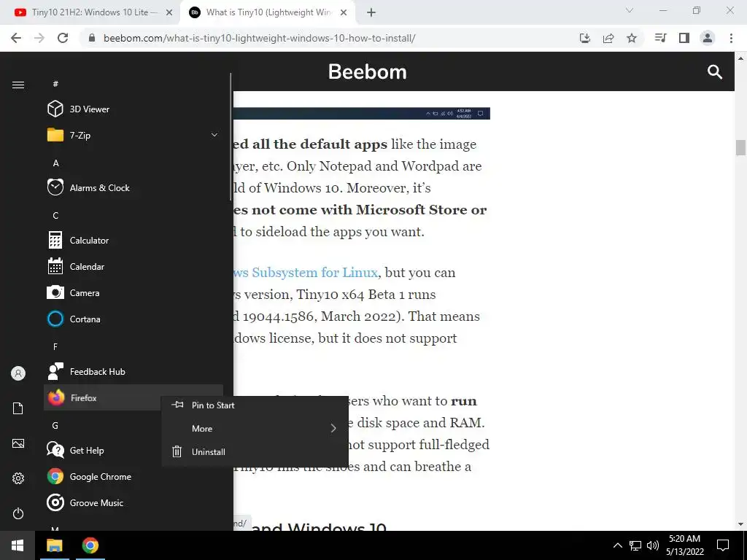Click the letter G section header
The image size is (747, 560).
pos(55,425)
